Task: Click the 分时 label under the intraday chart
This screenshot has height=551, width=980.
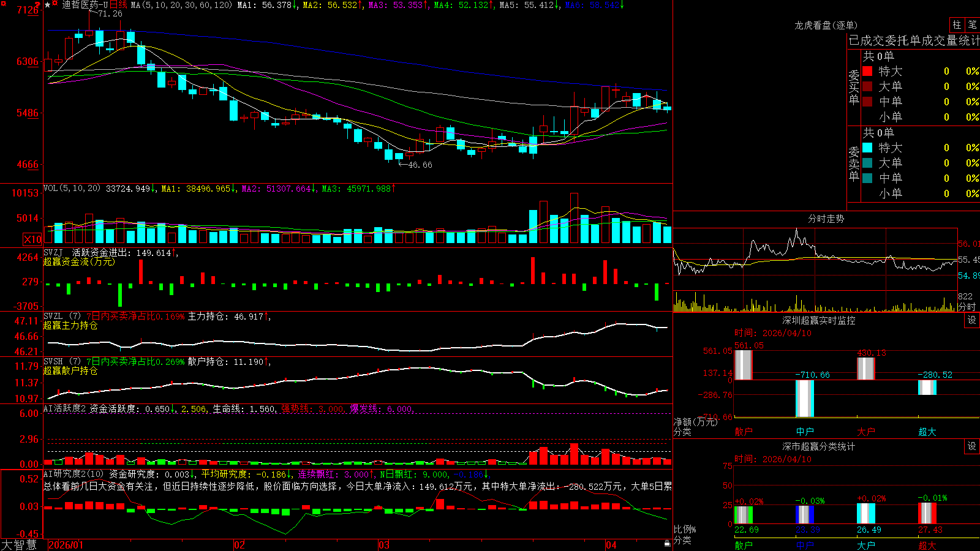Action: coord(967,307)
